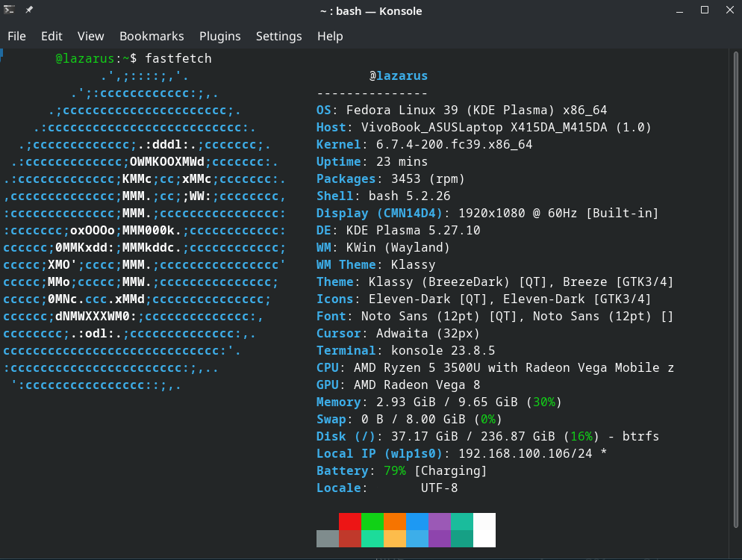Click the fastfetch command text
Screen dimensions: 742x560
178,58
